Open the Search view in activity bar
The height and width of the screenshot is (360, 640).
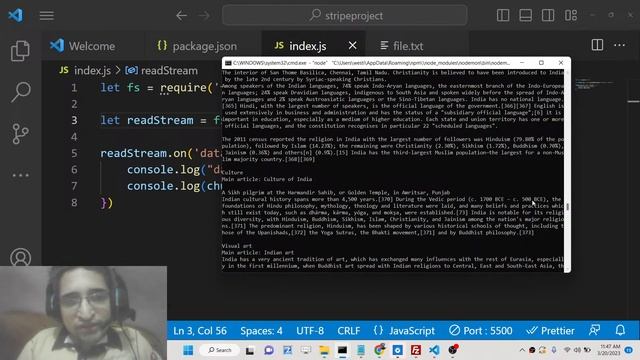(x=20, y=91)
